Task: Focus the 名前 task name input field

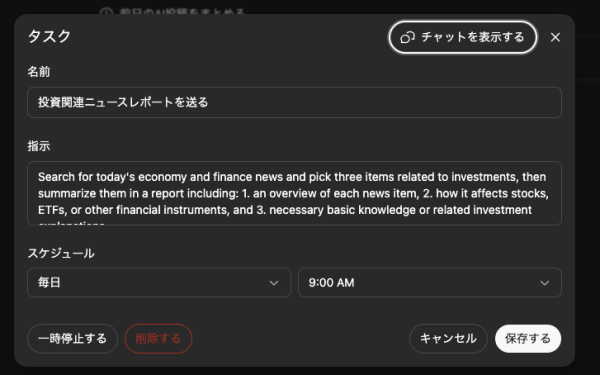Action: [x=294, y=102]
